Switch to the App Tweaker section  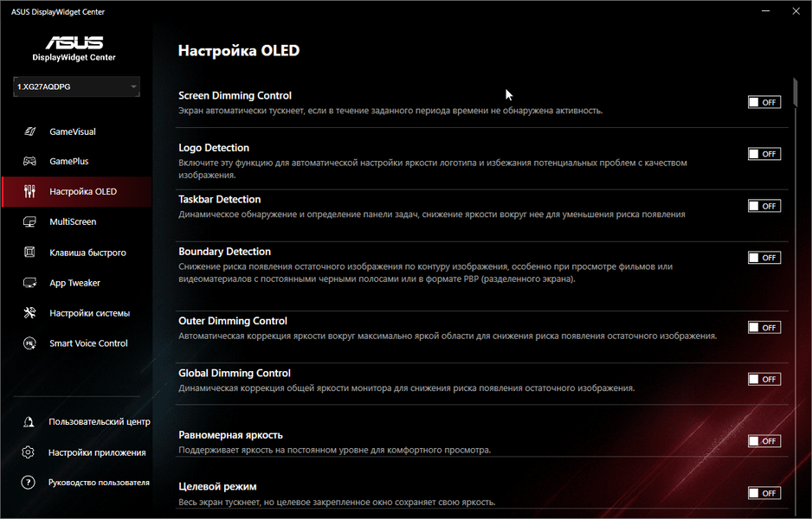[x=75, y=283]
